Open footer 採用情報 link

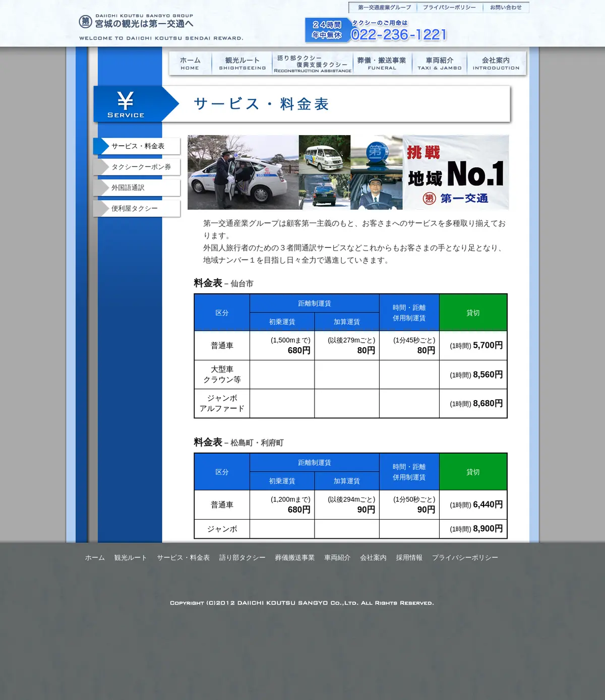coord(409,558)
